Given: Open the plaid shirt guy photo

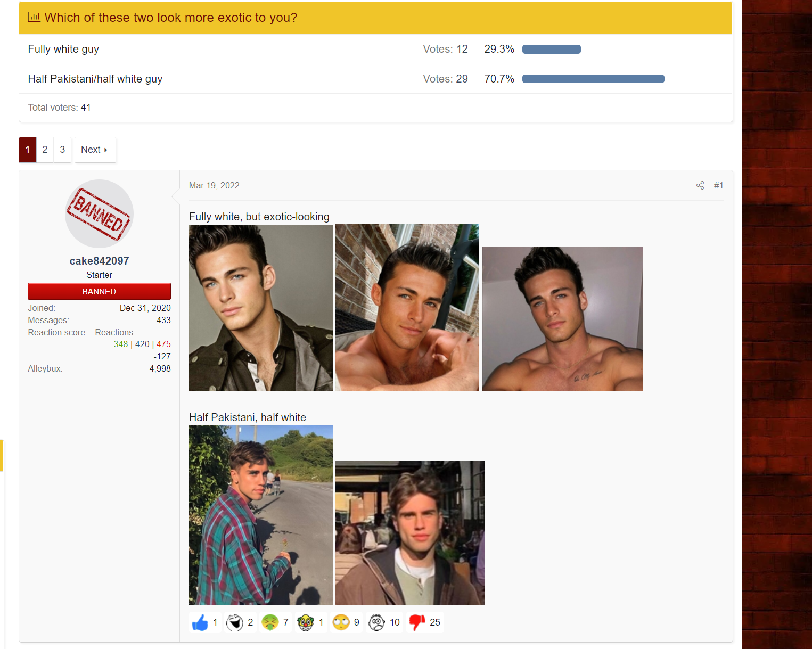Looking at the screenshot, I should coord(261,515).
